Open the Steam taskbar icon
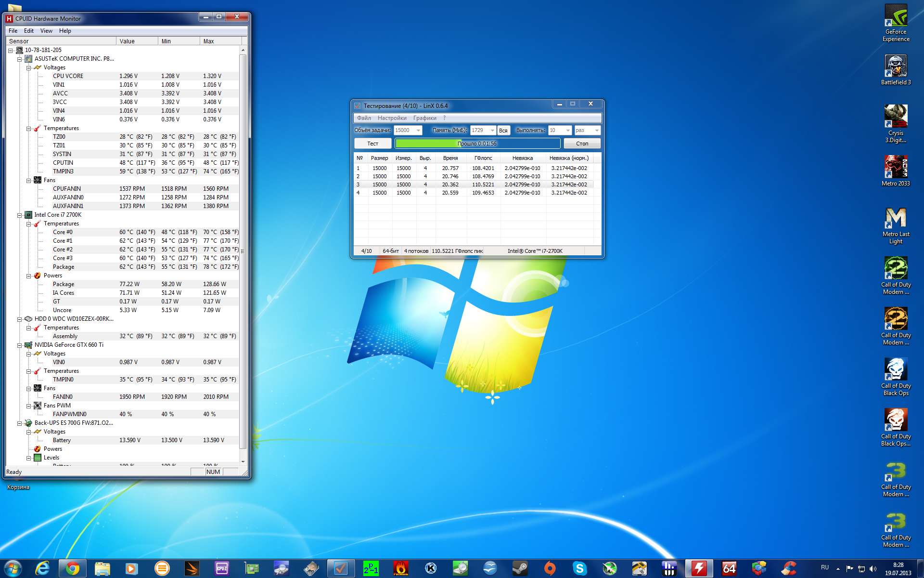Image resolution: width=924 pixels, height=578 pixels. point(520,568)
